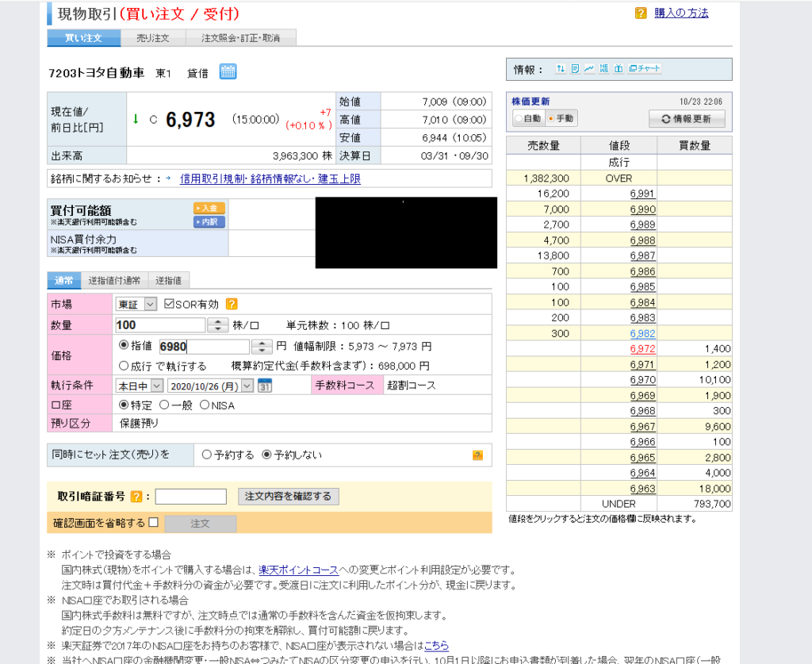Click price 6,970 in order book
812x664 pixels.
[642, 380]
